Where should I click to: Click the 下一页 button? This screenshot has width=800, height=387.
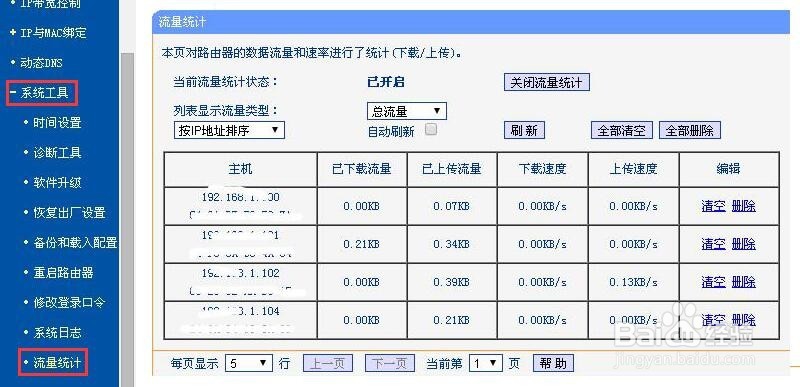coord(390,364)
